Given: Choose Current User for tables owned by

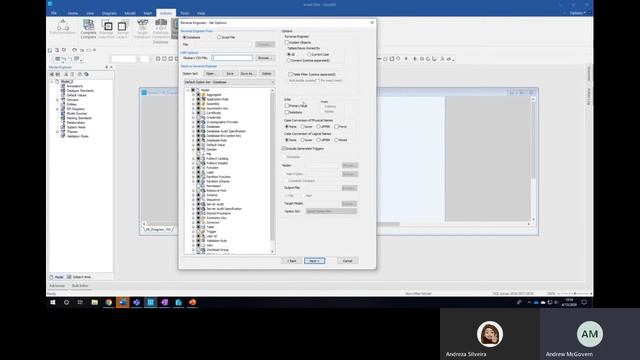Looking at the screenshot, I should point(309,54).
